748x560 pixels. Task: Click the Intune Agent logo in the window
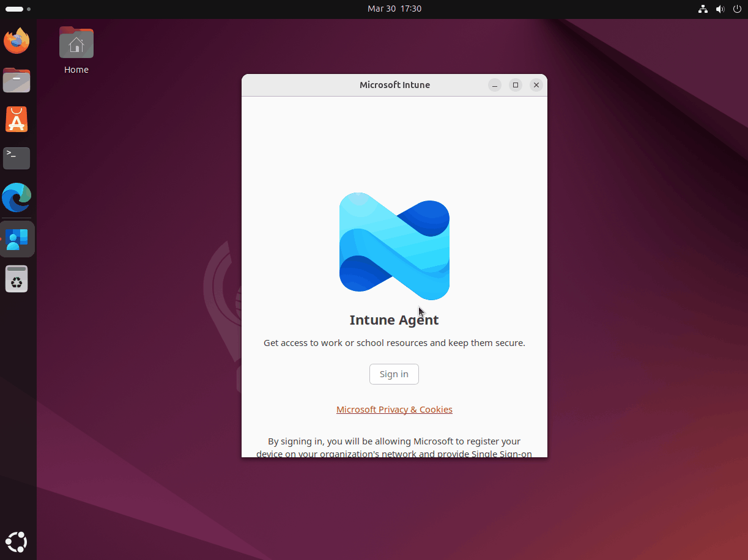pyautogui.click(x=394, y=246)
